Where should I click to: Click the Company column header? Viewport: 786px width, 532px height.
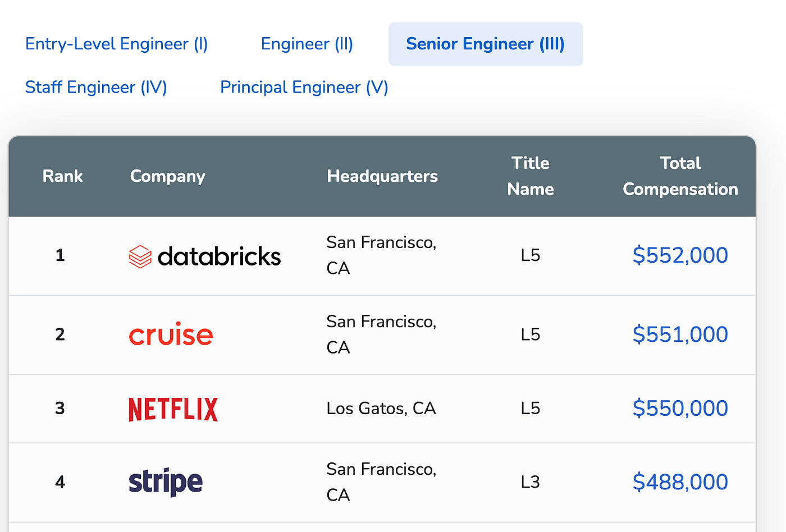coord(168,176)
